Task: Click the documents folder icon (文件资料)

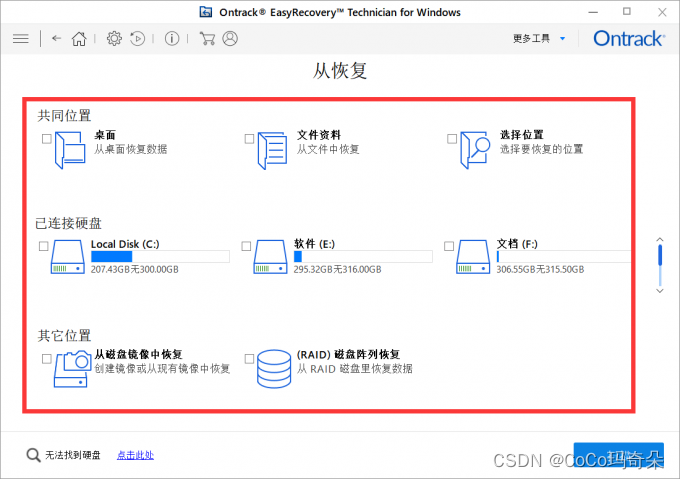Action: click(x=272, y=150)
